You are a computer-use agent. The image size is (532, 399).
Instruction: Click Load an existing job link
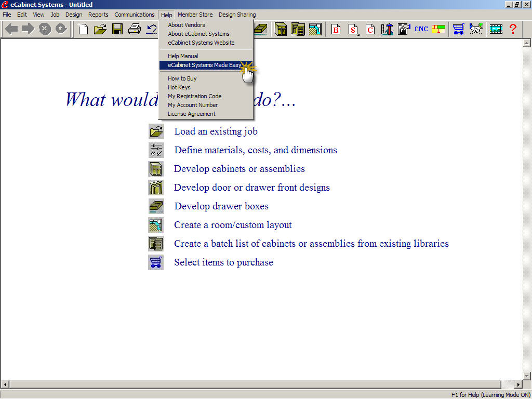coord(216,131)
